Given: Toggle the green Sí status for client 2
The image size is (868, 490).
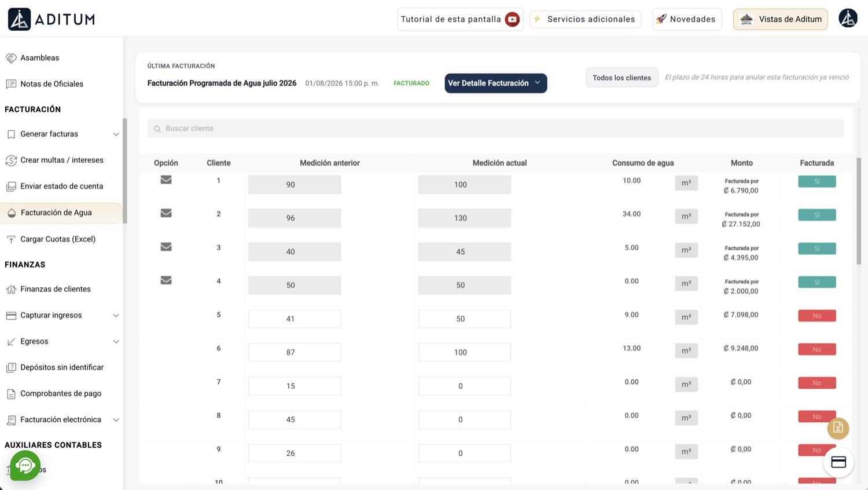Looking at the screenshot, I should (x=816, y=215).
